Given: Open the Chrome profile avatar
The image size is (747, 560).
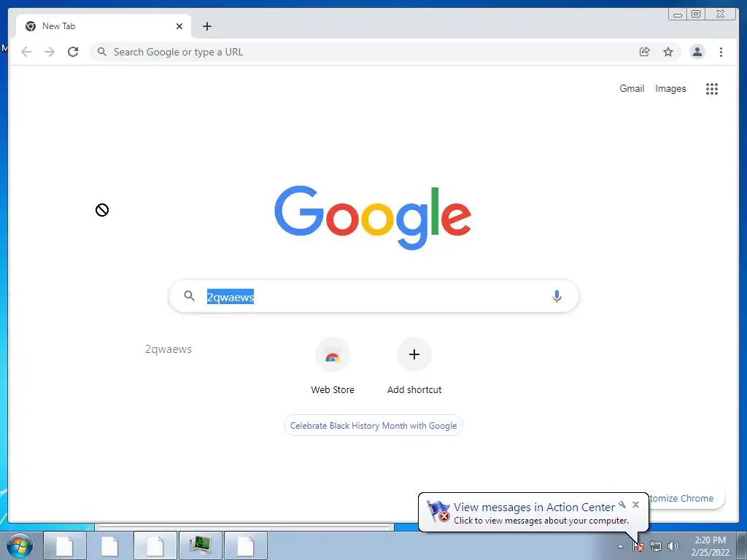Looking at the screenshot, I should coord(697,52).
